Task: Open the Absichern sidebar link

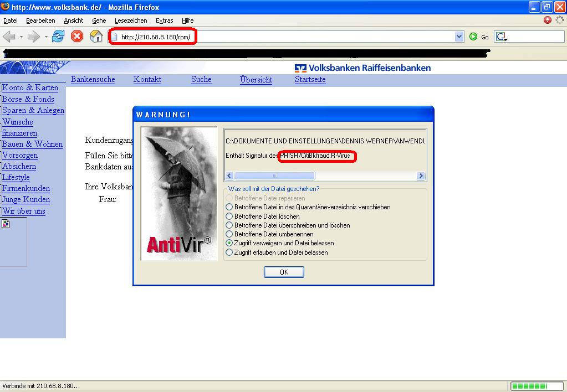Action: point(19,167)
